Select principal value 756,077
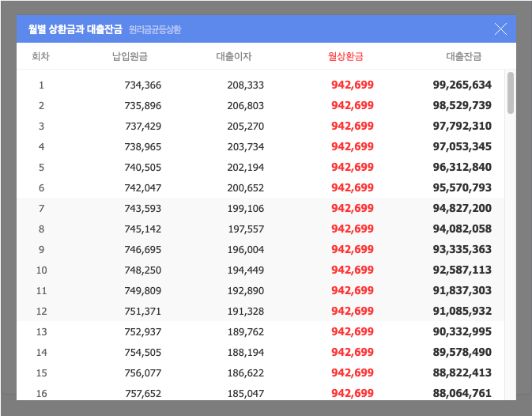The width and height of the screenshot is (532, 416). 143,373
